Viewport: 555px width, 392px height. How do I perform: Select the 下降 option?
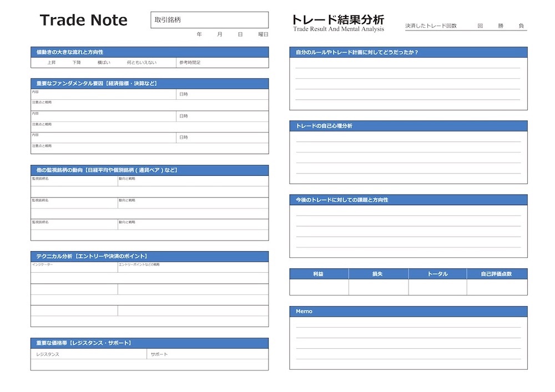point(77,63)
